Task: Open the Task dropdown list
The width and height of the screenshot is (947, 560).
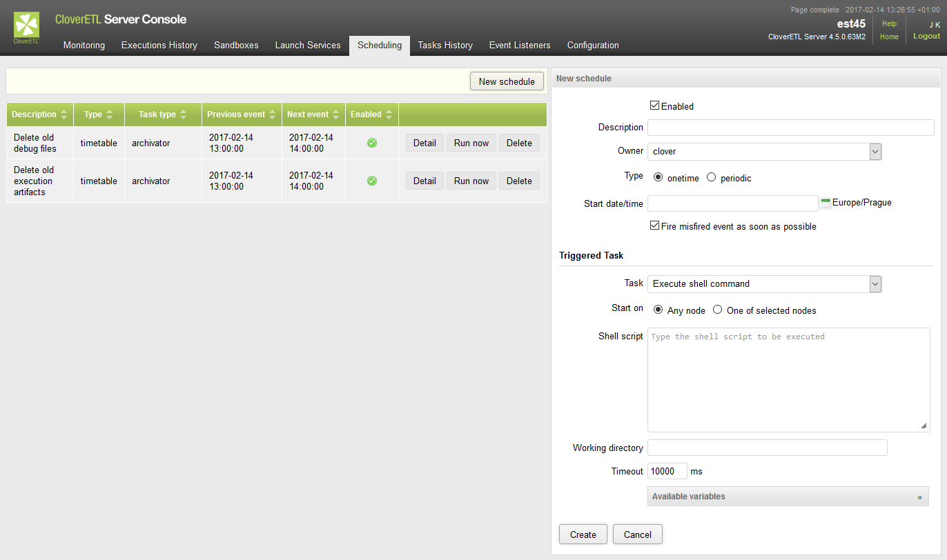Action: point(764,283)
